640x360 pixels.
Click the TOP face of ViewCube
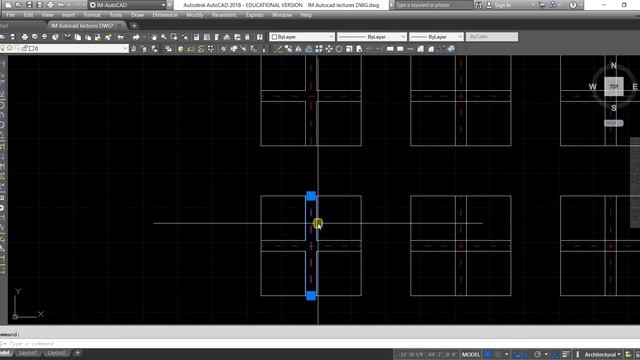point(613,87)
